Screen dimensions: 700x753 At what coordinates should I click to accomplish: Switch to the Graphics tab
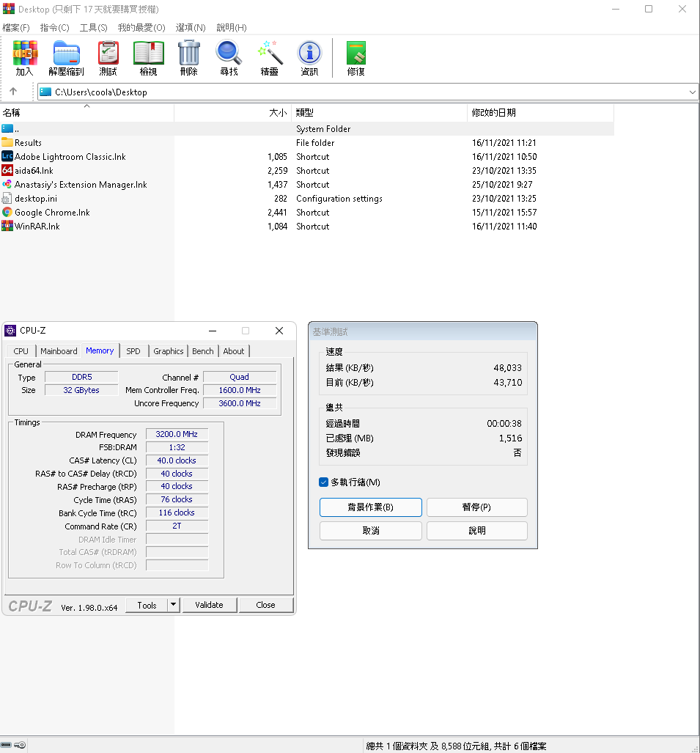click(x=169, y=351)
